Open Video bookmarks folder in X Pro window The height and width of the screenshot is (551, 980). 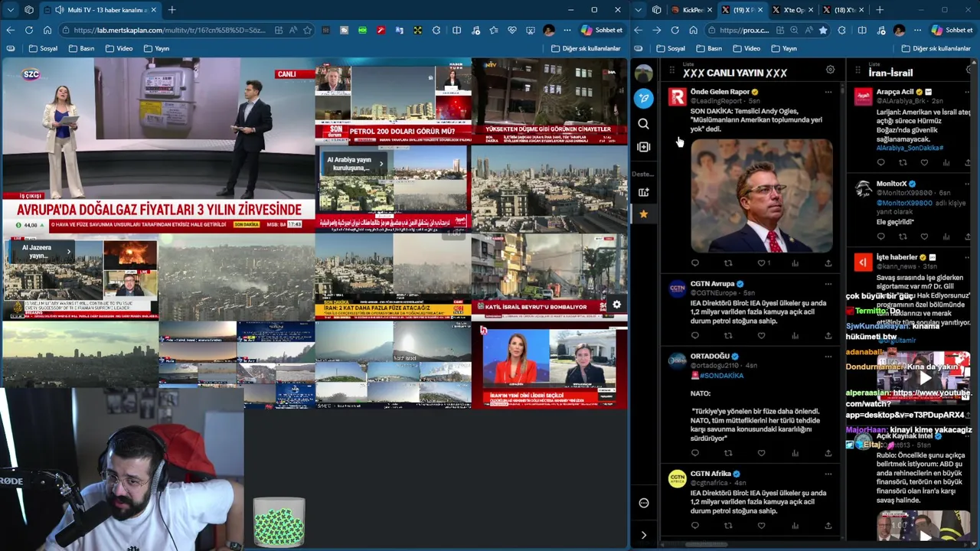746,48
